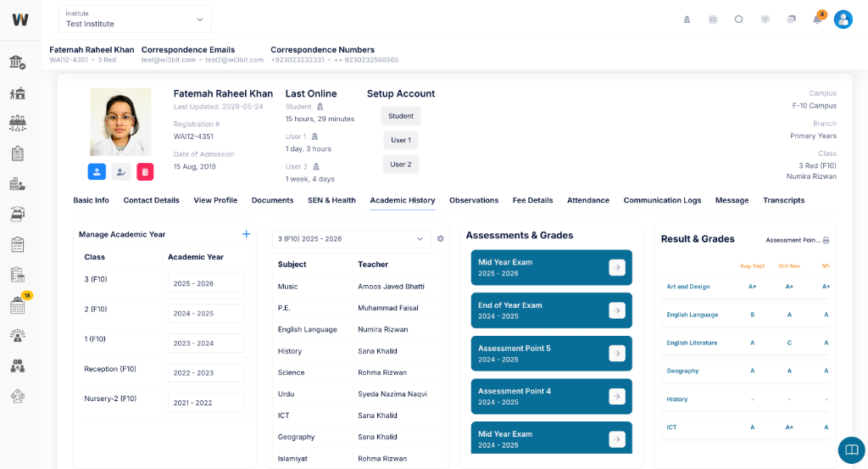
Task: Delete student photo with red trash icon
Action: (x=145, y=171)
